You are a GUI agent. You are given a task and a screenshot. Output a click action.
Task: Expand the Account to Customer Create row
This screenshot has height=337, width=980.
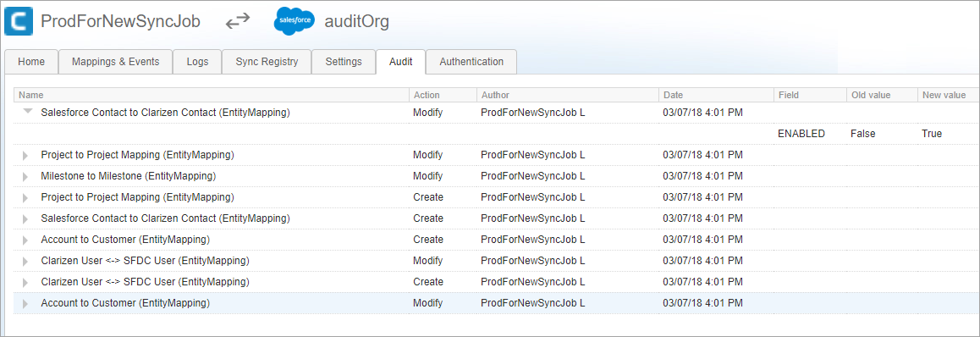point(25,240)
